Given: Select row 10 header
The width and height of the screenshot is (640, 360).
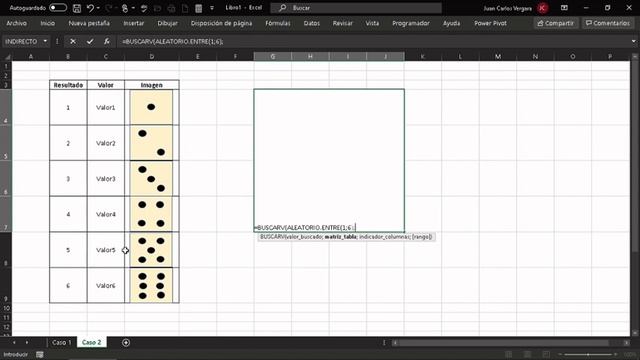Looking at the screenshot, I should (6, 308).
